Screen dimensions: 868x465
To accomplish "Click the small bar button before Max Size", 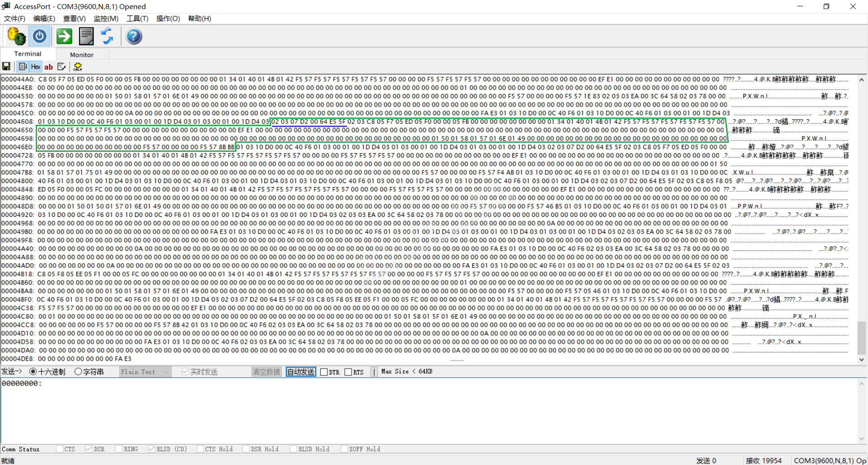I will tap(374, 371).
